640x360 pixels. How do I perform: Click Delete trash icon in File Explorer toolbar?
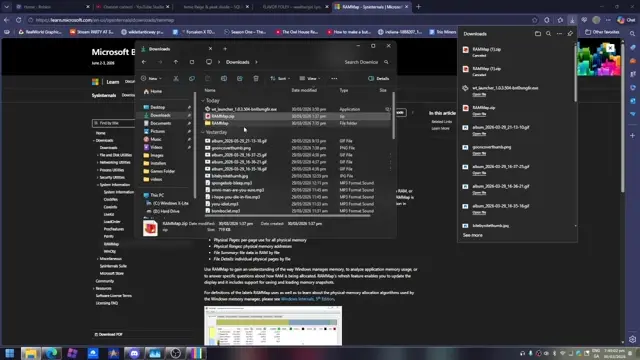[256, 78]
